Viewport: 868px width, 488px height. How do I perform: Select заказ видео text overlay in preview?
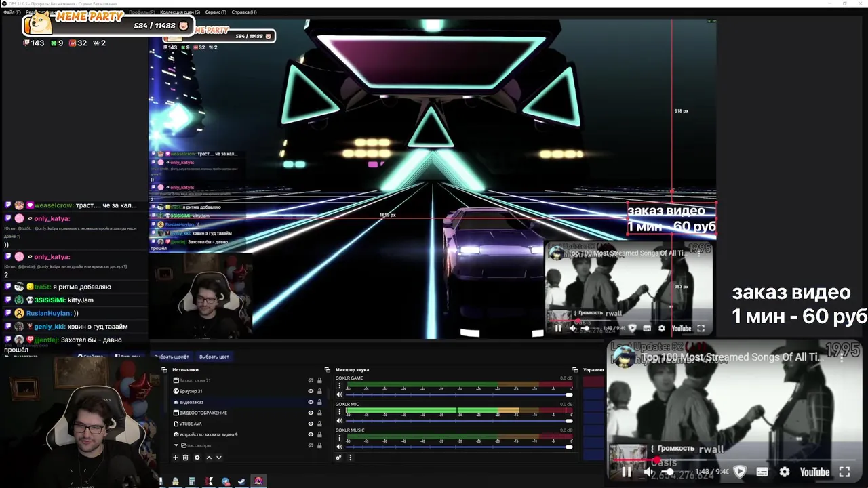click(x=671, y=218)
